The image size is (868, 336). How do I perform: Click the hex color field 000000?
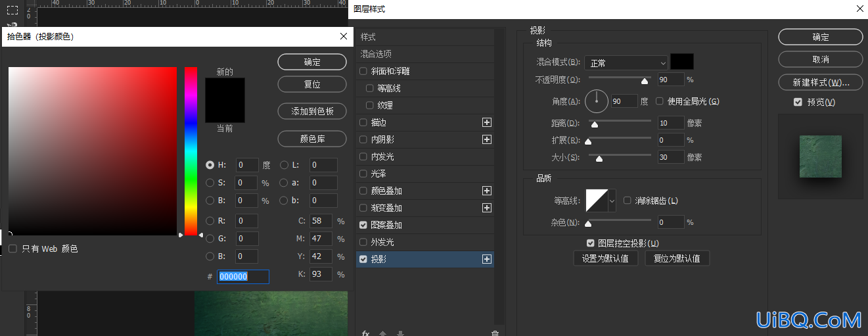242,277
